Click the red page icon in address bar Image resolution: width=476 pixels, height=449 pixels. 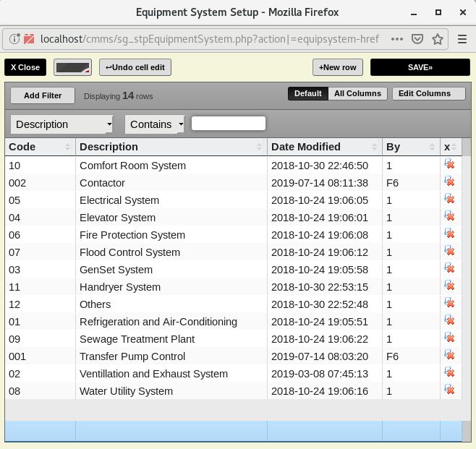29,39
